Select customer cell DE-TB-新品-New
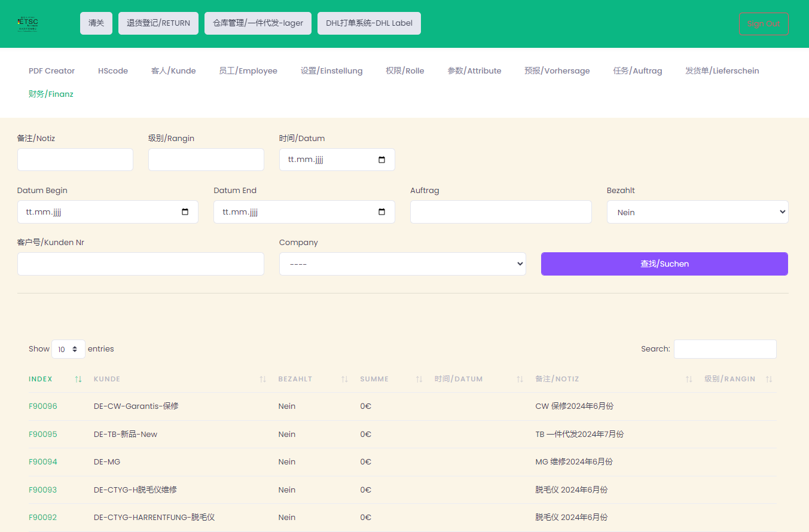 coord(126,434)
